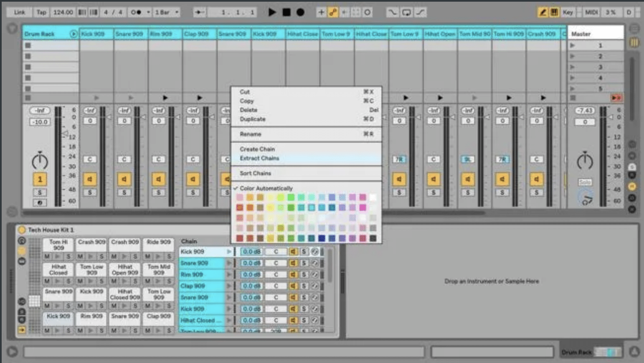Mute the Ride 909 pad with M
The image size is (644, 363).
tap(147, 256)
